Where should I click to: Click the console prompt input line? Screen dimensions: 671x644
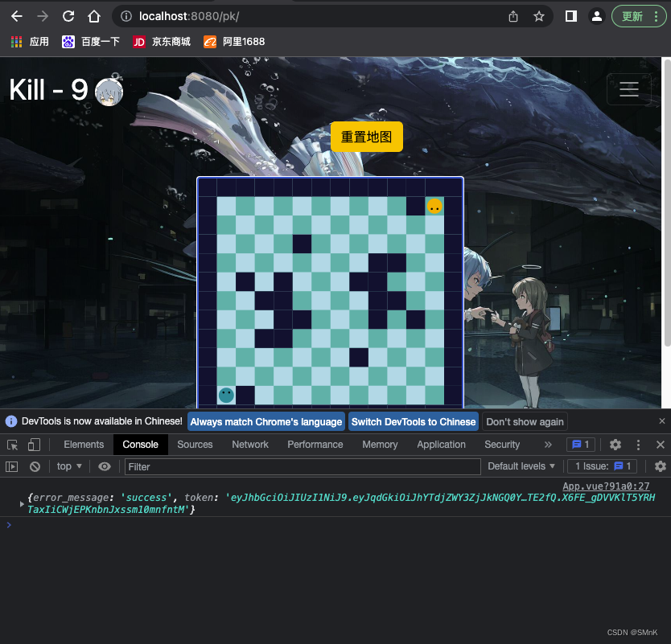point(335,525)
